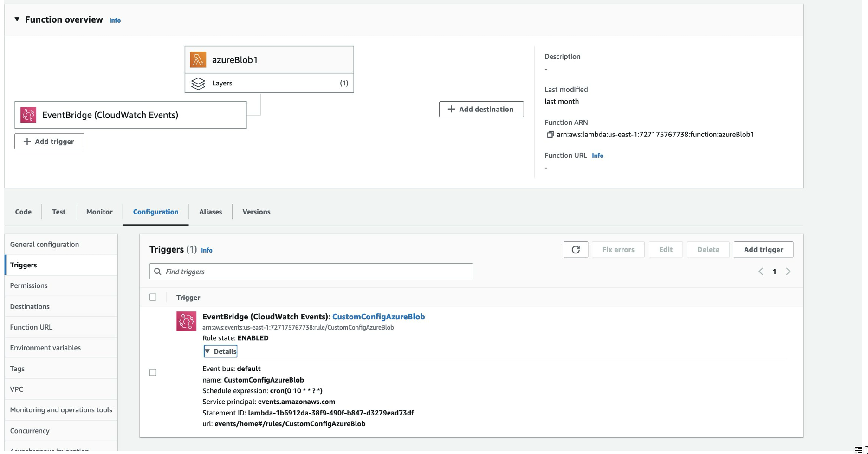Click the azureBlob1 Lambda function icon

tap(199, 59)
